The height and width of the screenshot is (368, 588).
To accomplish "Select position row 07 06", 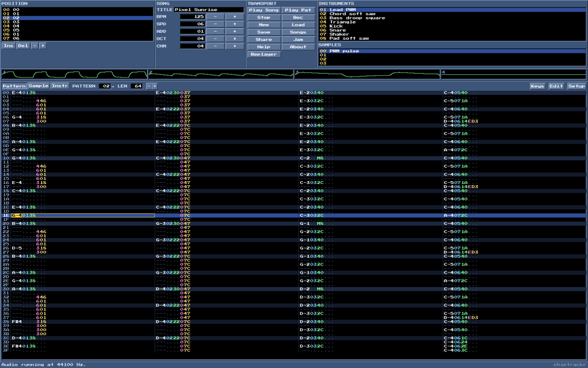I will (78, 39).
